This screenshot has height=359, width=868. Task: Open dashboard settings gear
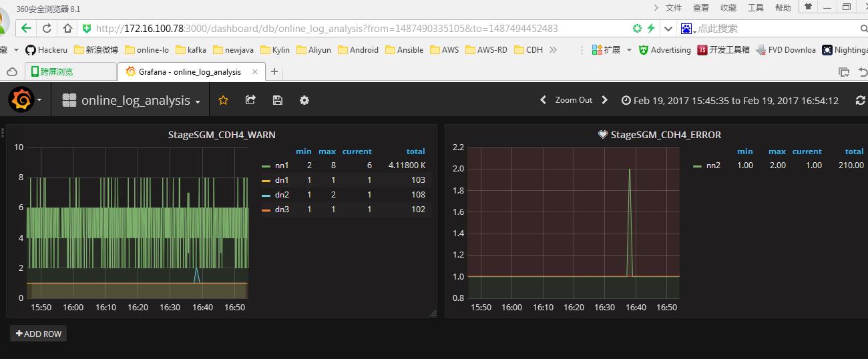304,100
